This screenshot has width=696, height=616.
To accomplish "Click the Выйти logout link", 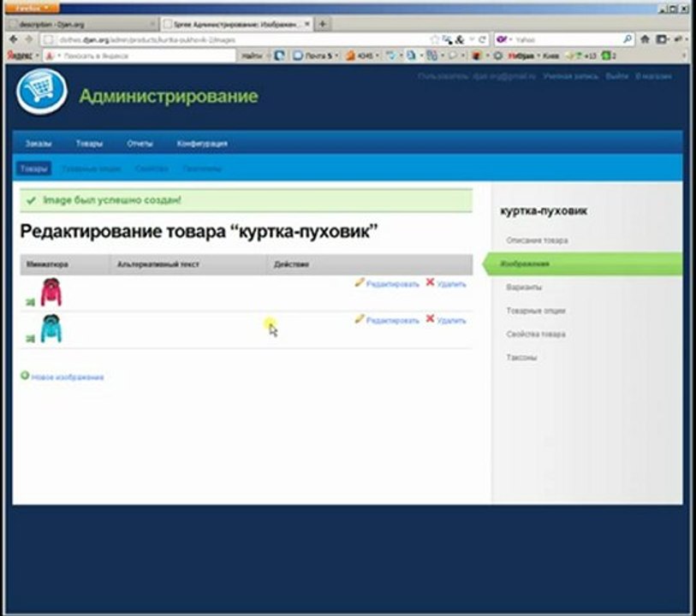I will 617,76.
